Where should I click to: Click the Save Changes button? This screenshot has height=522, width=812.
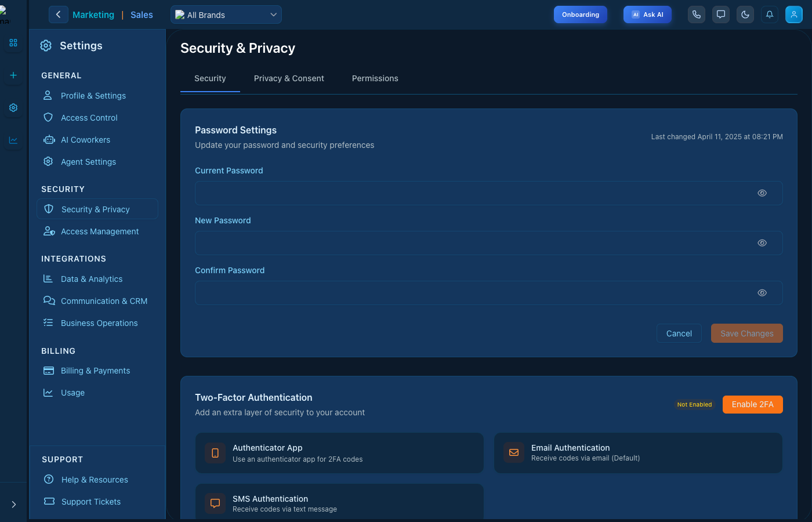point(747,333)
